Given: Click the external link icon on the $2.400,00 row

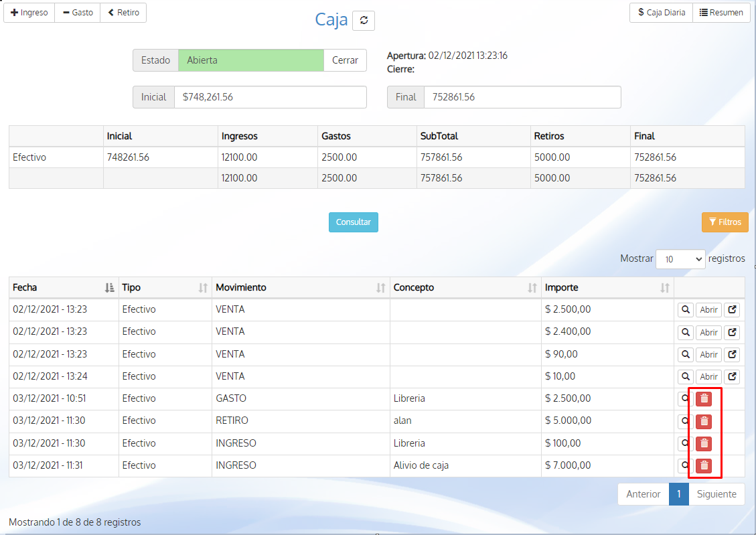Looking at the screenshot, I should (731, 332).
